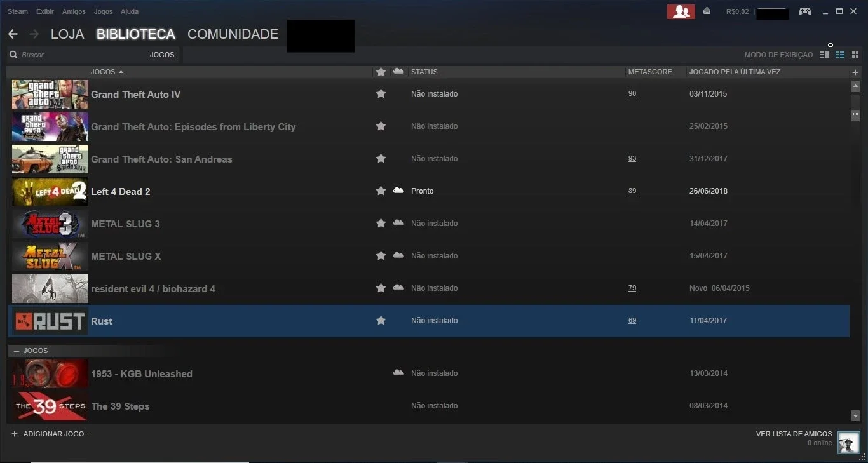Screen dimensions: 868x463
Task: Go to the LOJA tab
Action: click(x=67, y=34)
